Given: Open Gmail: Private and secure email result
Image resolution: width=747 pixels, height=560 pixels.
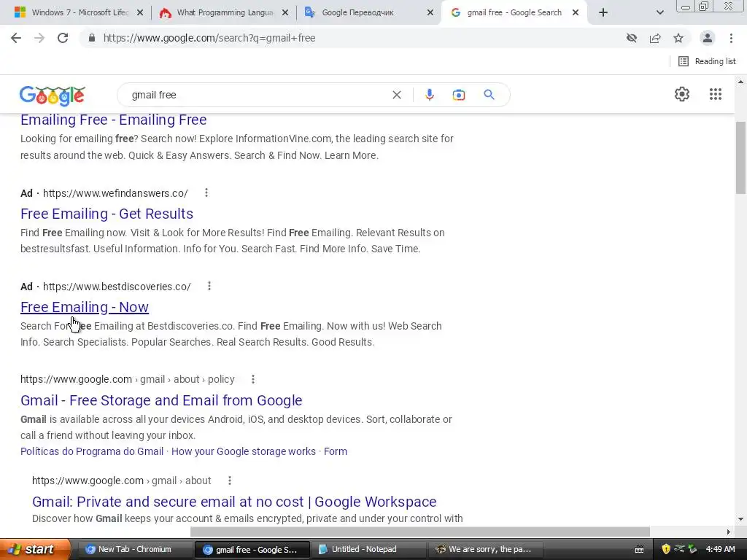Looking at the screenshot, I should (234, 502).
